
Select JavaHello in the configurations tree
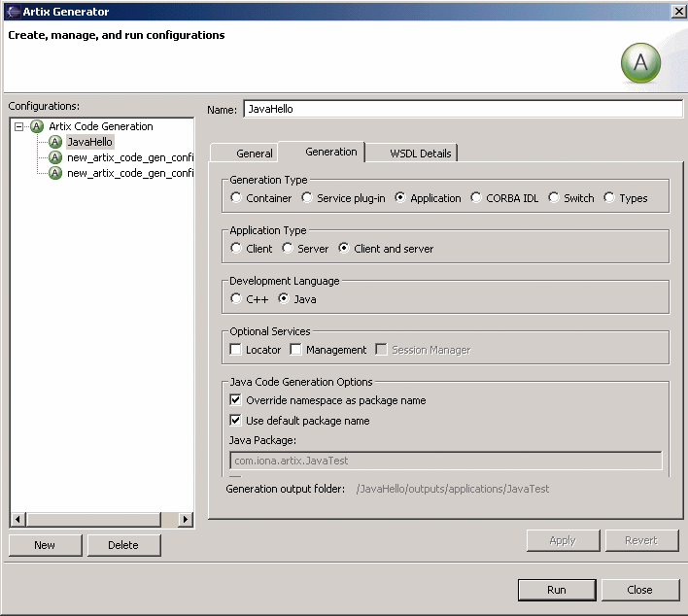click(x=89, y=142)
